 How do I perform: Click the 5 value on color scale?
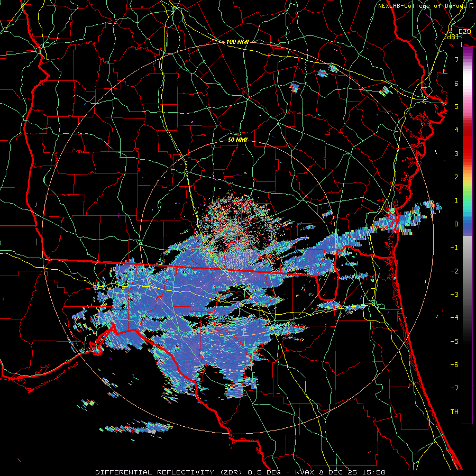(456, 106)
